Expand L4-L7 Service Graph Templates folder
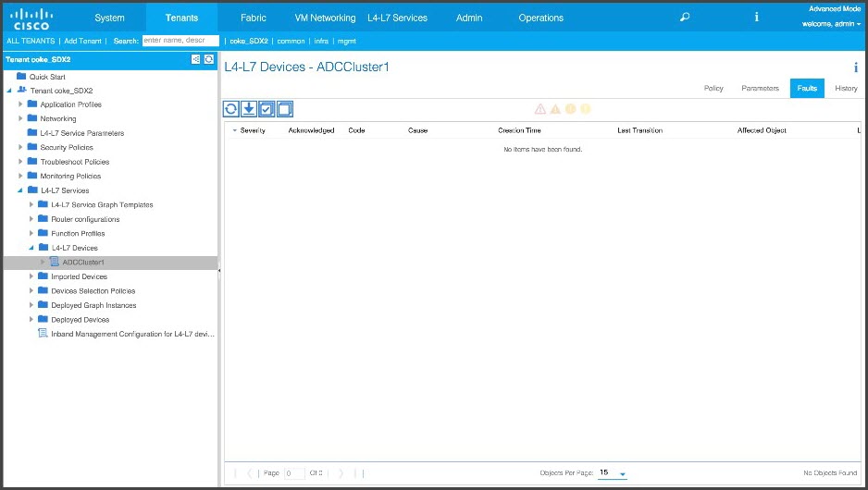Image resolution: width=868 pixels, height=490 pixels. [x=31, y=204]
